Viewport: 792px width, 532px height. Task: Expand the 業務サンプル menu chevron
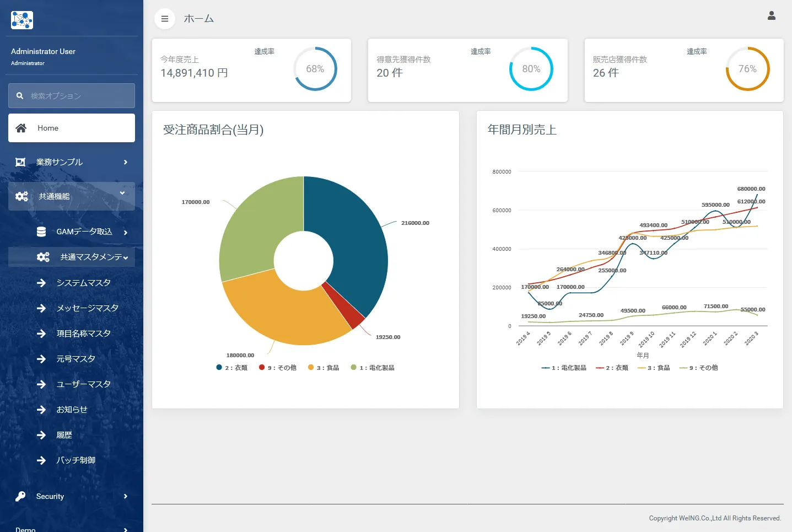click(126, 162)
